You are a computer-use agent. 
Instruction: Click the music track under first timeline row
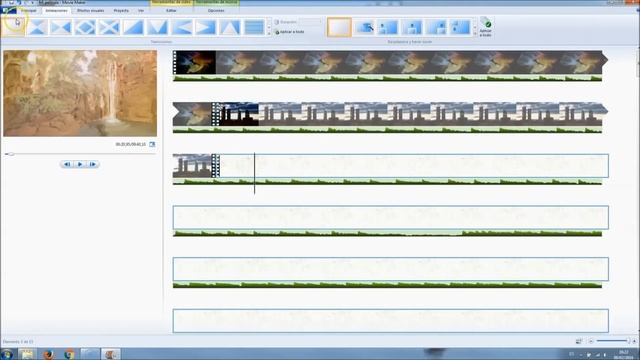(x=387, y=78)
